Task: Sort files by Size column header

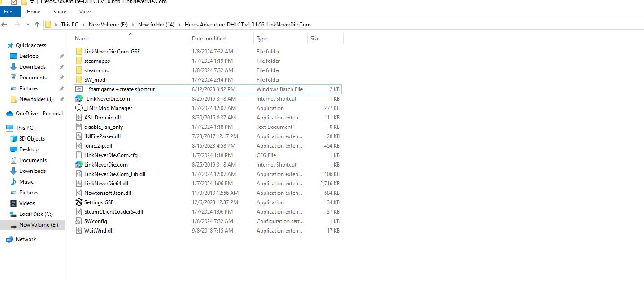Action: click(x=315, y=39)
